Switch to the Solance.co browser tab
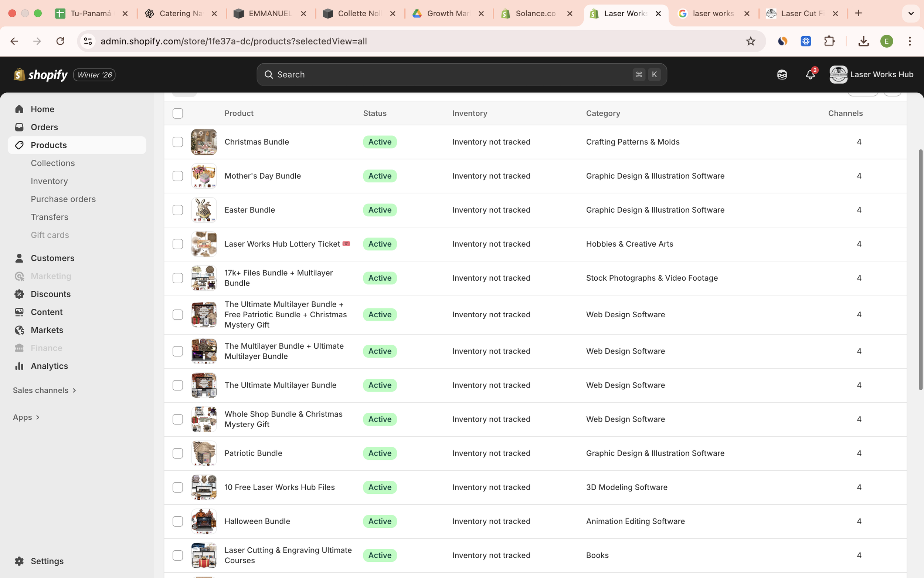Image resolution: width=924 pixels, height=578 pixels. click(x=535, y=13)
